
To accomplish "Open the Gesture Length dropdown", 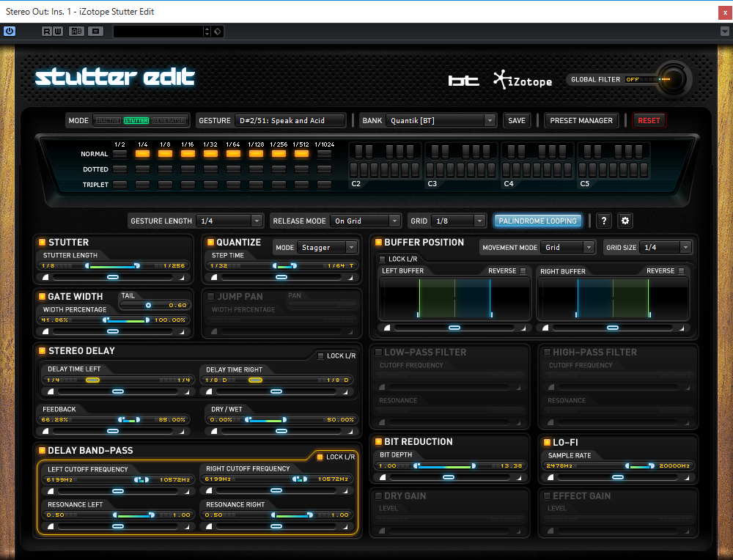I will click(x=229, y=221).
